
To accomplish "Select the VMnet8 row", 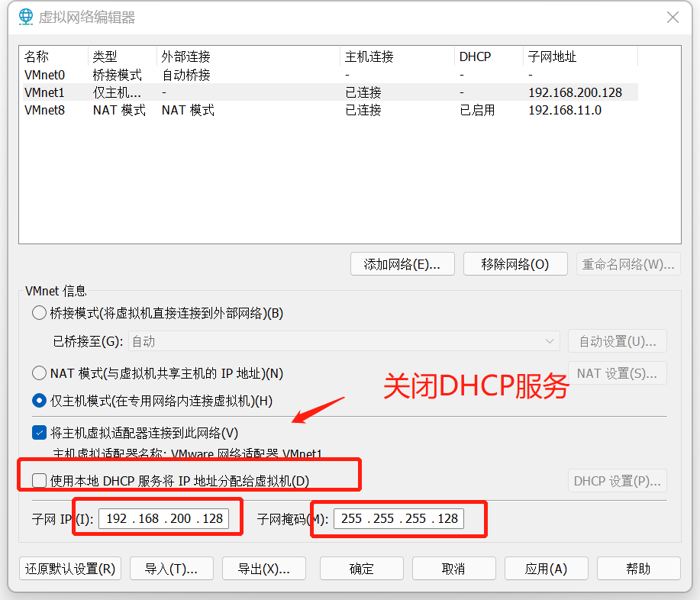I will point(331,110).
